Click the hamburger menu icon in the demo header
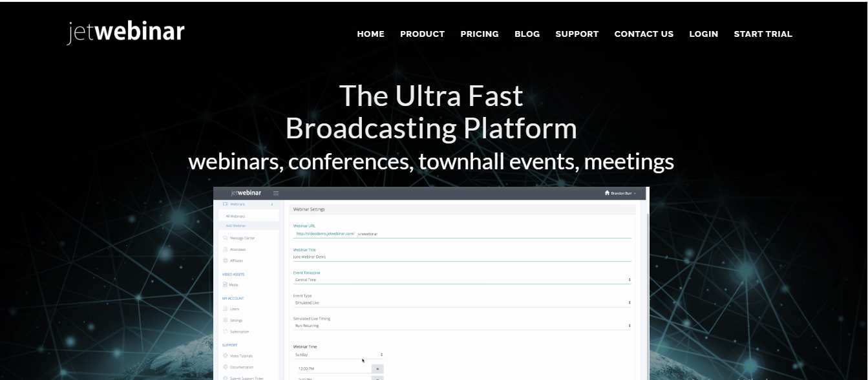This screenshot has height=380, width=868. pos(276,193)
